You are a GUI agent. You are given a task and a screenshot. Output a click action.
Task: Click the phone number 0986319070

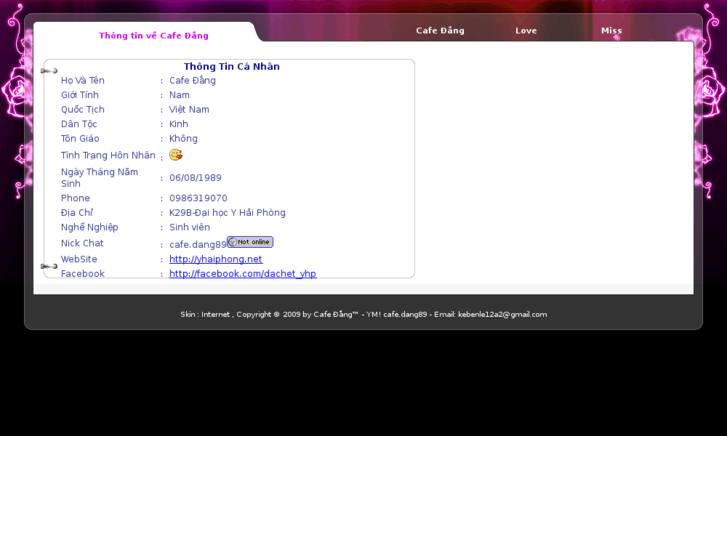click(x=198, y=198)
